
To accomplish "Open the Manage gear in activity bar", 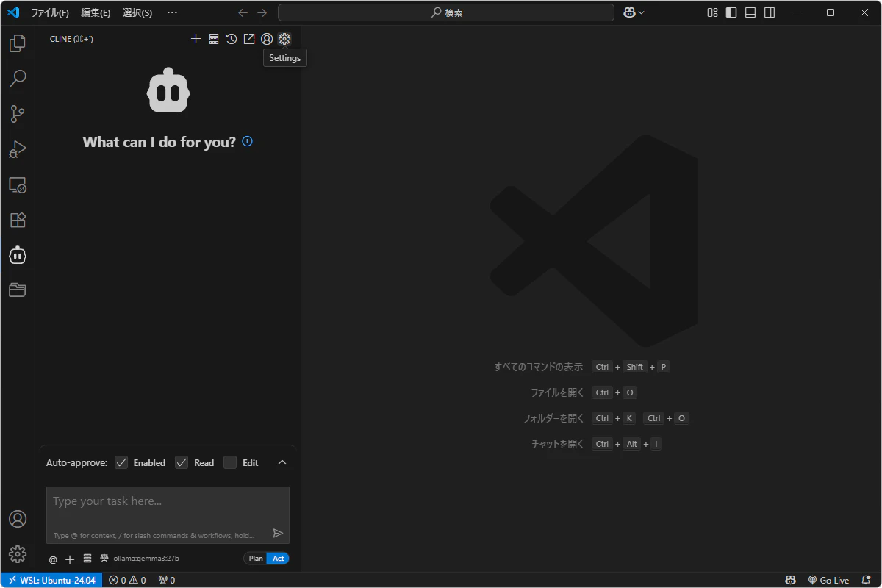I will click(18, 554).
